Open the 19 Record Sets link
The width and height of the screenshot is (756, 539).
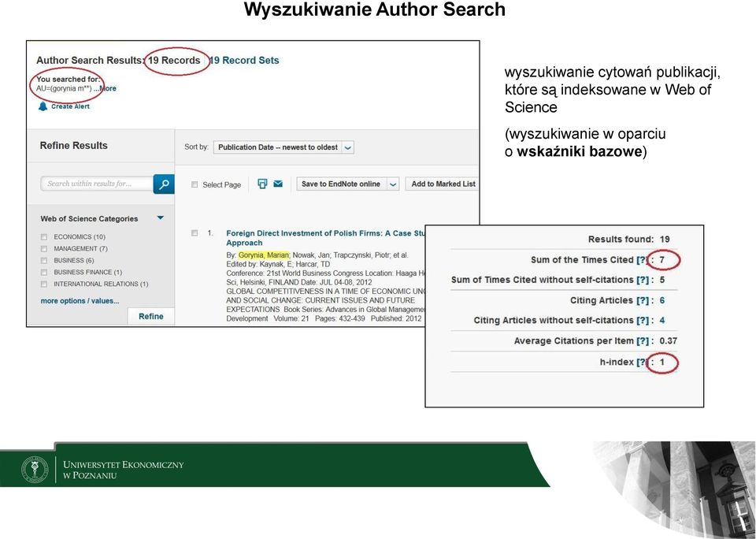(244, 61)
